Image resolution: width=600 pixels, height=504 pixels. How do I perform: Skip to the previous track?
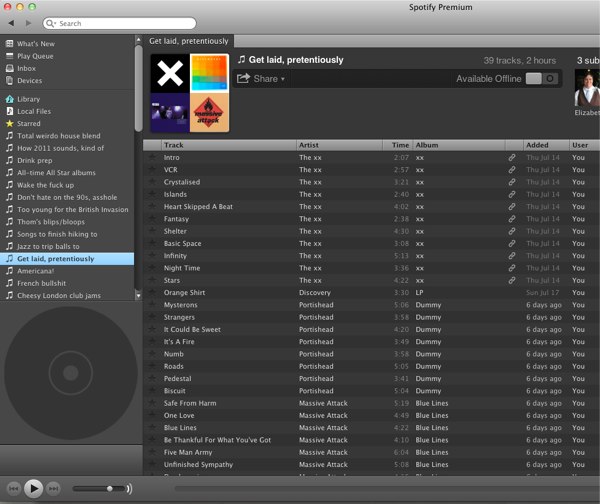coord(14,488)
